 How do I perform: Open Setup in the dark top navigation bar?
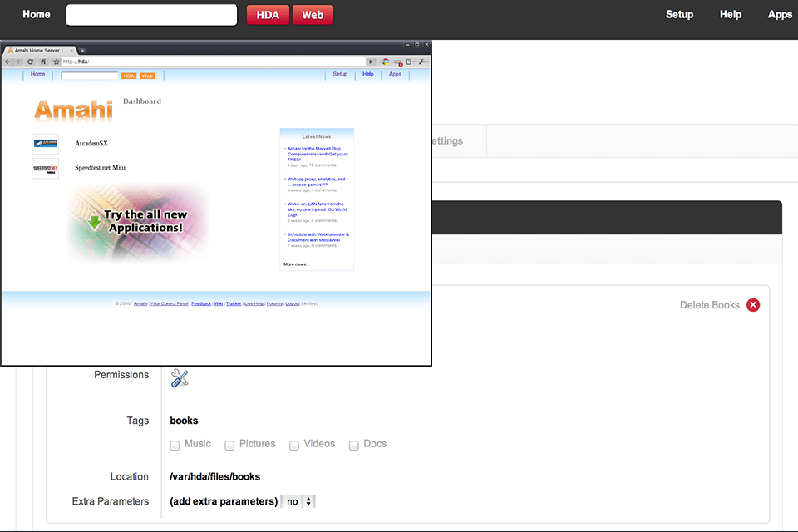pos(679,15)
